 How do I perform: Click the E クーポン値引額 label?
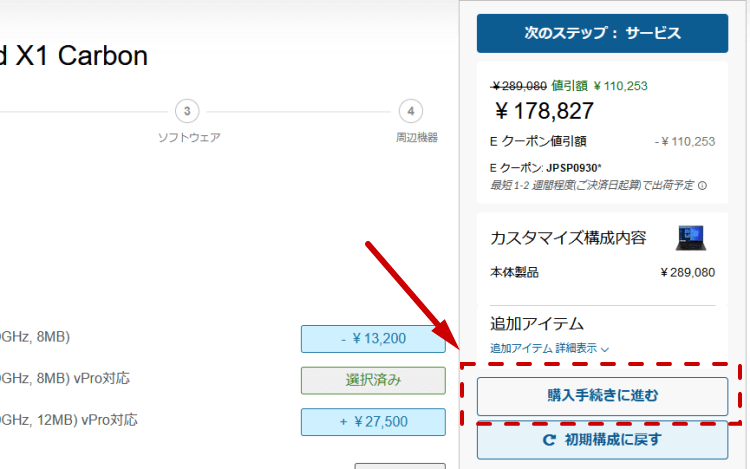538,142
